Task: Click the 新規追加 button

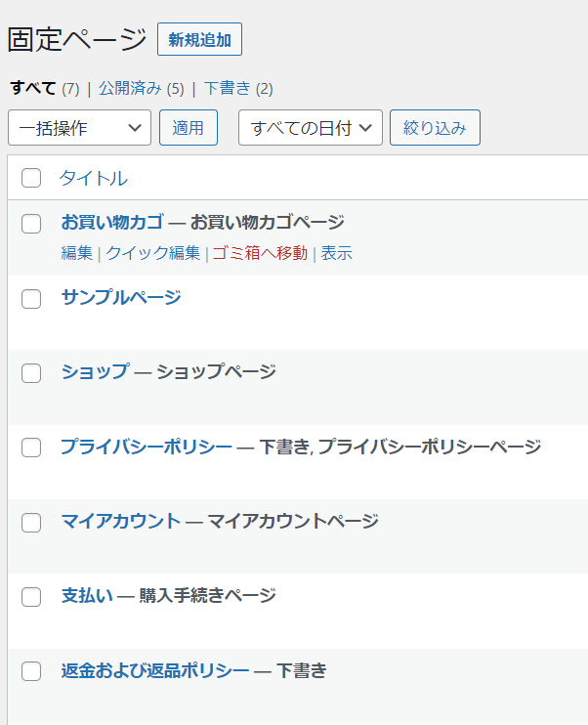Action: pyautogui.click(x=199, y=39)
